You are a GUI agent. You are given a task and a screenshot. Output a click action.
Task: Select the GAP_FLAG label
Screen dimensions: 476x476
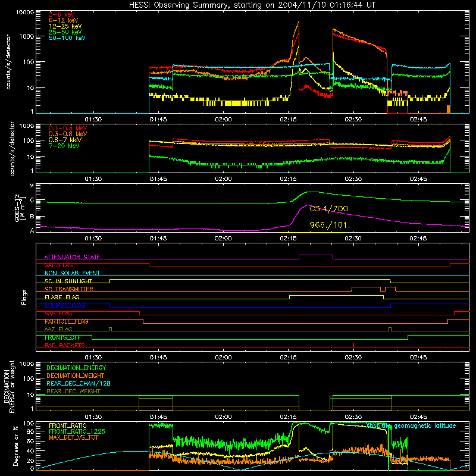58,265
